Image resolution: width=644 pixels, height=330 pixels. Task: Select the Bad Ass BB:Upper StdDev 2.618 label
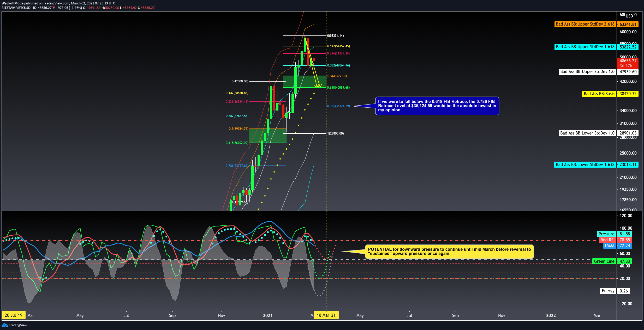click(x=585, y=24)
